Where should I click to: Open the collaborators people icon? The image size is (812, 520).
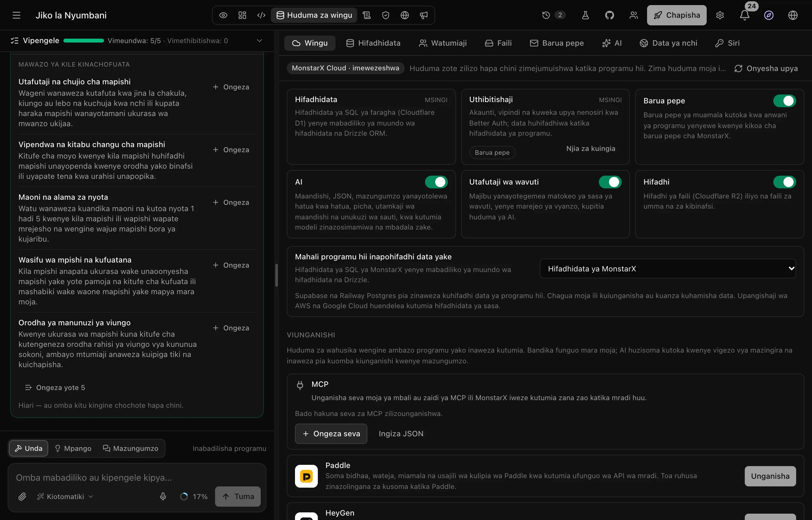click(x=634, y=15)
